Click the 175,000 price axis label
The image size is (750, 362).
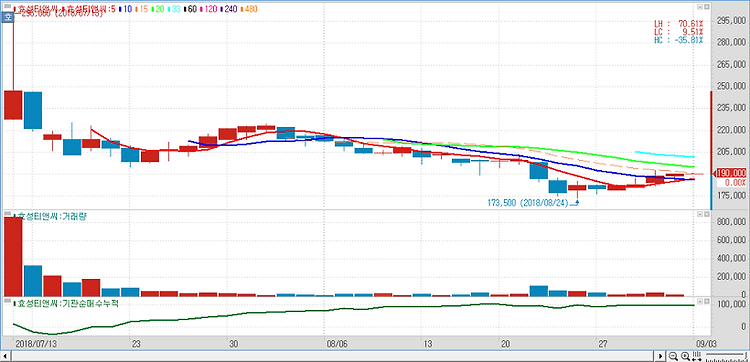click(x=731, y=195)
